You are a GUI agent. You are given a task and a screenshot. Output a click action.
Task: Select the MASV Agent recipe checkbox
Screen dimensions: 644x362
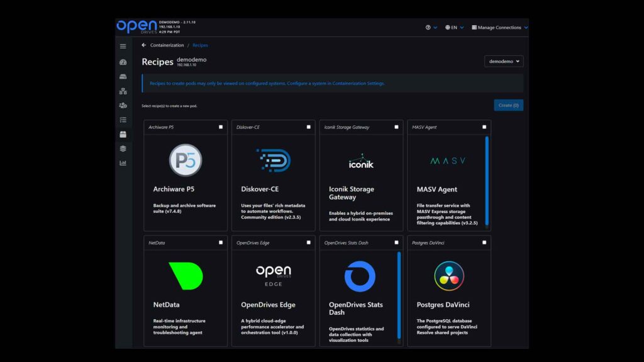[484, 127]
